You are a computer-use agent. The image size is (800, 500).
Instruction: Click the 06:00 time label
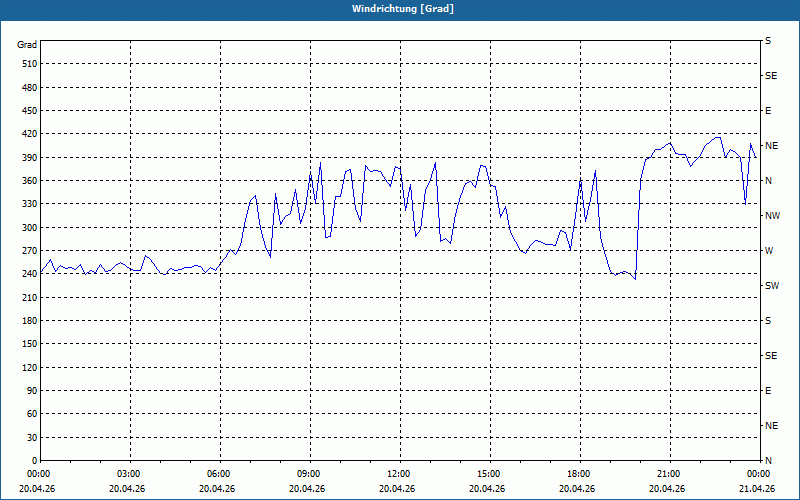220,474
